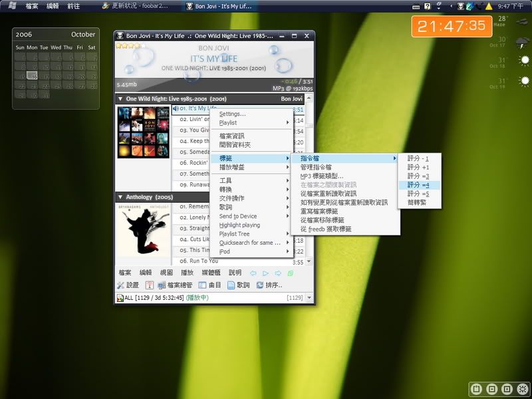Click the play triangle icon

point(265,273)
